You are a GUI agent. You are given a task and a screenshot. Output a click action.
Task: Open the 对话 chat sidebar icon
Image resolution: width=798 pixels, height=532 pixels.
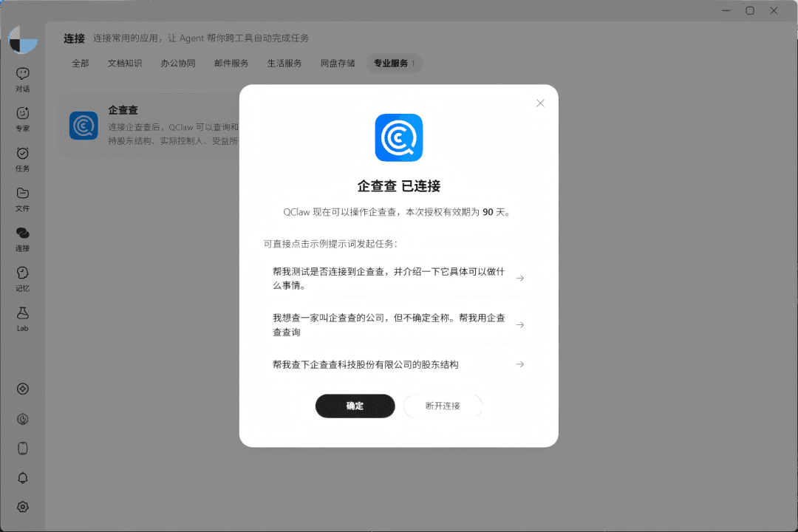coord(22,80)
